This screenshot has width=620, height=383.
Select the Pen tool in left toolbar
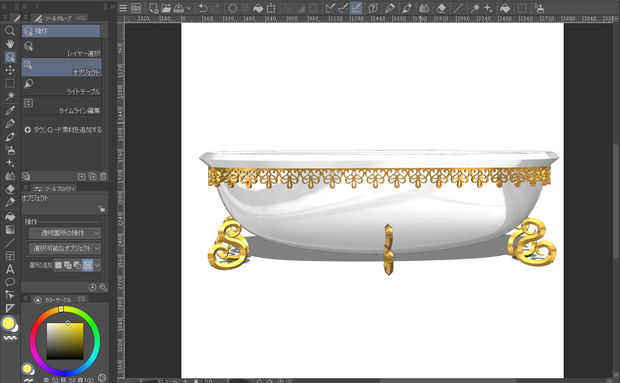(10, 123)
